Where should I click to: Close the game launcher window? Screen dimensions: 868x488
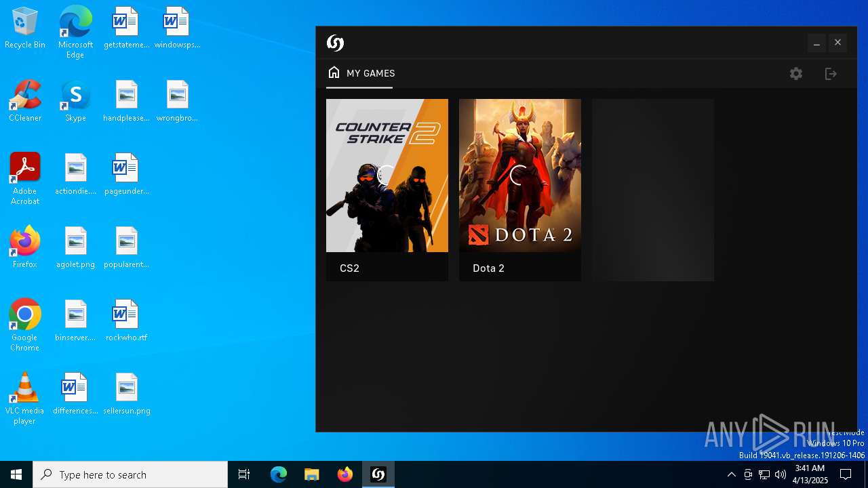pos(837,43)
